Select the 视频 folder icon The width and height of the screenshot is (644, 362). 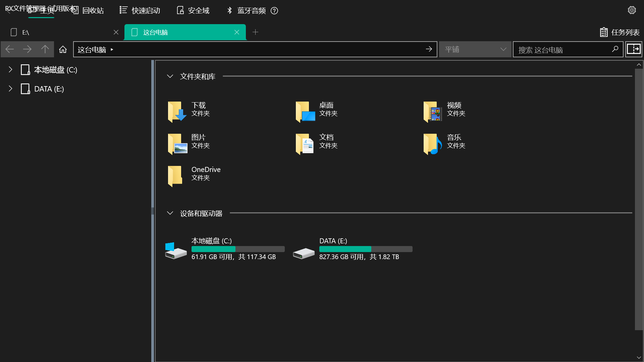433,112
